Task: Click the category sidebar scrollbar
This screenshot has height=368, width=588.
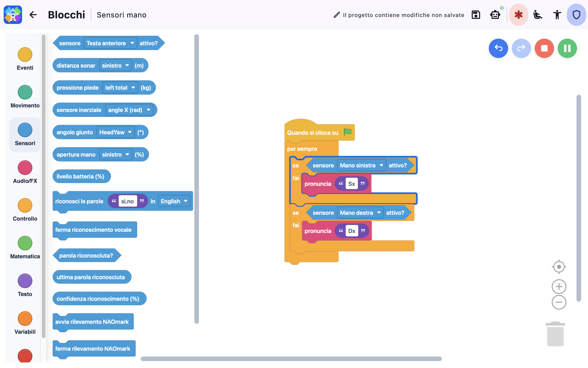Action: (43, 186)
